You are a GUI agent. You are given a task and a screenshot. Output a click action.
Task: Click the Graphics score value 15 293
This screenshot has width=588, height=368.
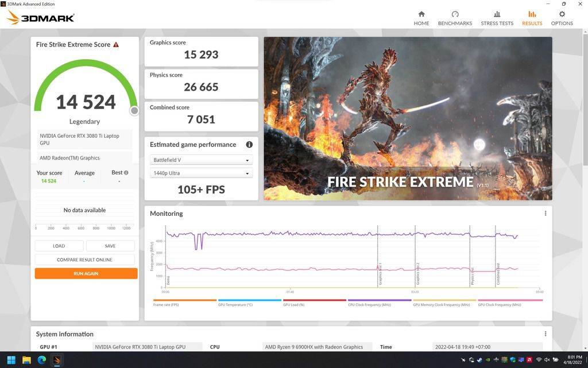pyautogui.click(x=201, y=55)
